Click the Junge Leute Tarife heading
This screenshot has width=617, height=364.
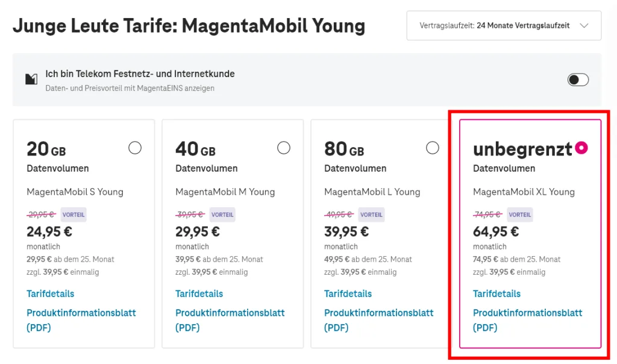[x=190, y=25]
